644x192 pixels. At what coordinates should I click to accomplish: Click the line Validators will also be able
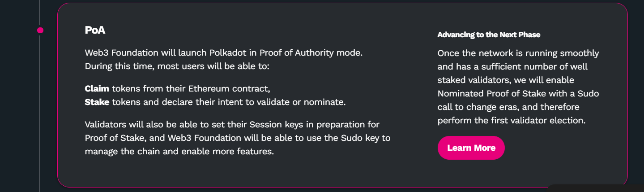click(x=232, y=124)
